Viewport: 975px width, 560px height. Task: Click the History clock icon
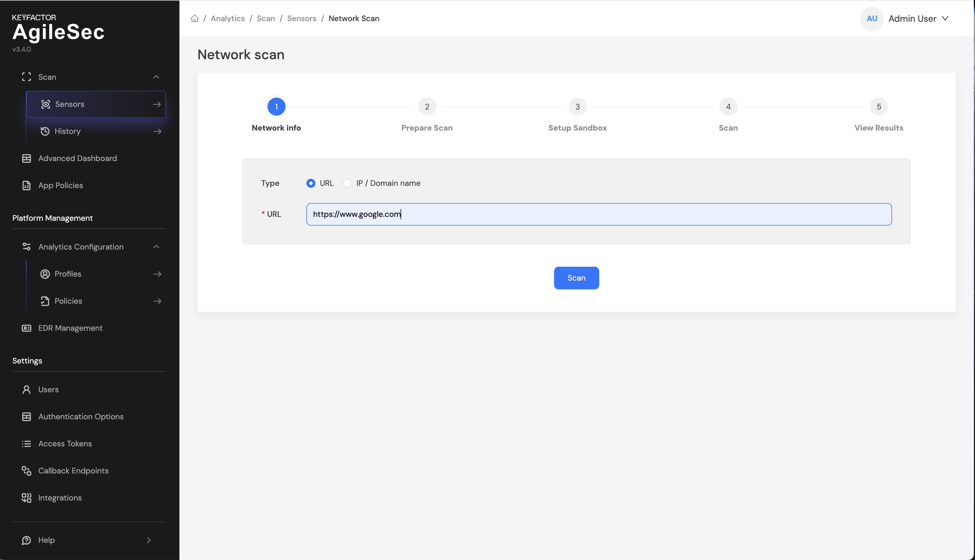[x=45, y=131]
